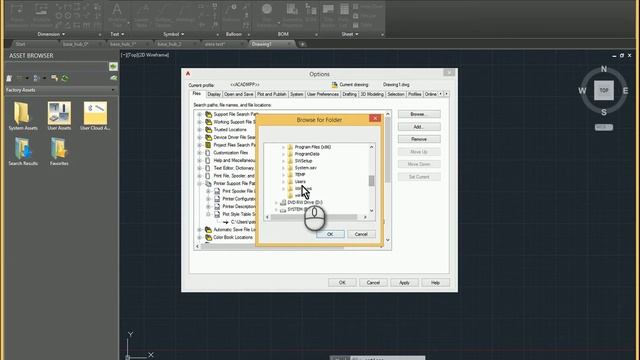Viewport: 640px width, 360px height.
Task: Close the Browse for Folder dialog
Action: [375, 118]
